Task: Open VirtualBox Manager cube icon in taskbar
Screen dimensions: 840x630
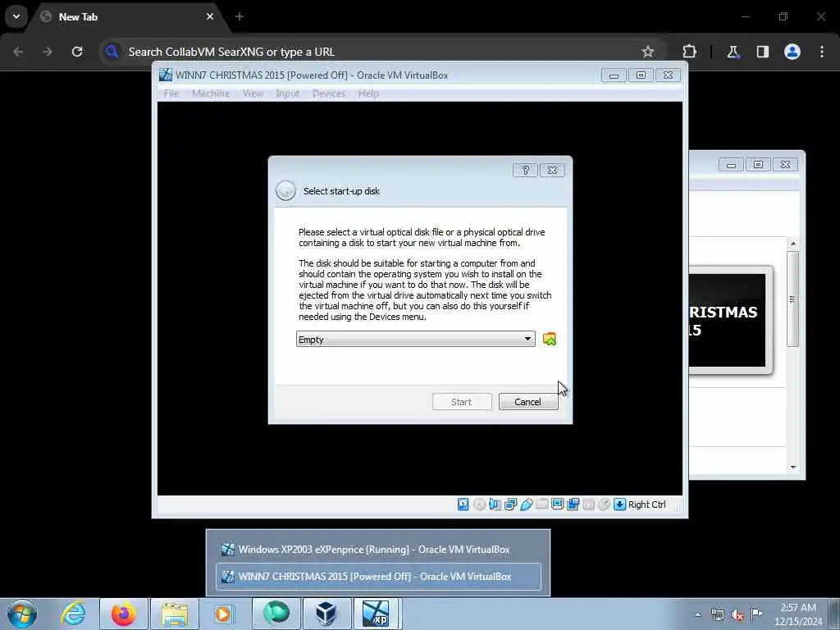Action: coord(326,614)
